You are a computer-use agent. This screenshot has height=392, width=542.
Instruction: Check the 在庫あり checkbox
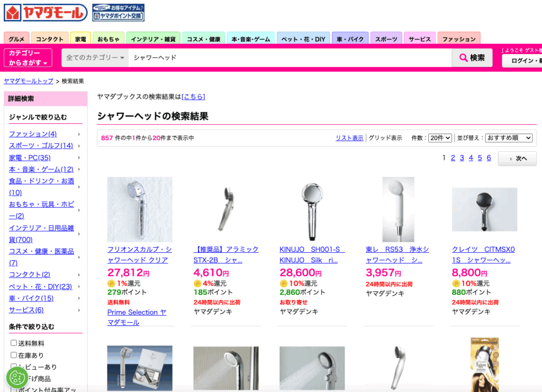[14, 355]
